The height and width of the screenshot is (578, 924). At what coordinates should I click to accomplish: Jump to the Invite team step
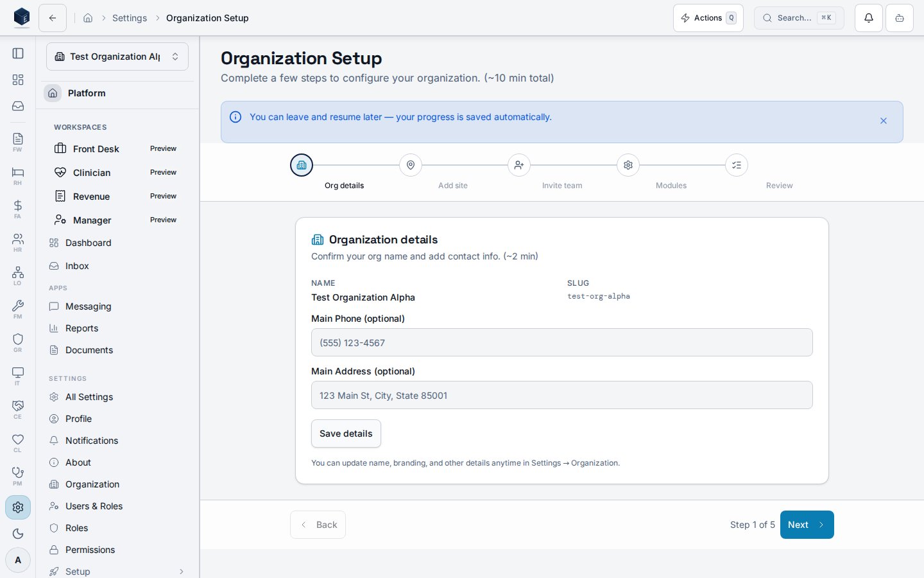click(x=519, y=165)
